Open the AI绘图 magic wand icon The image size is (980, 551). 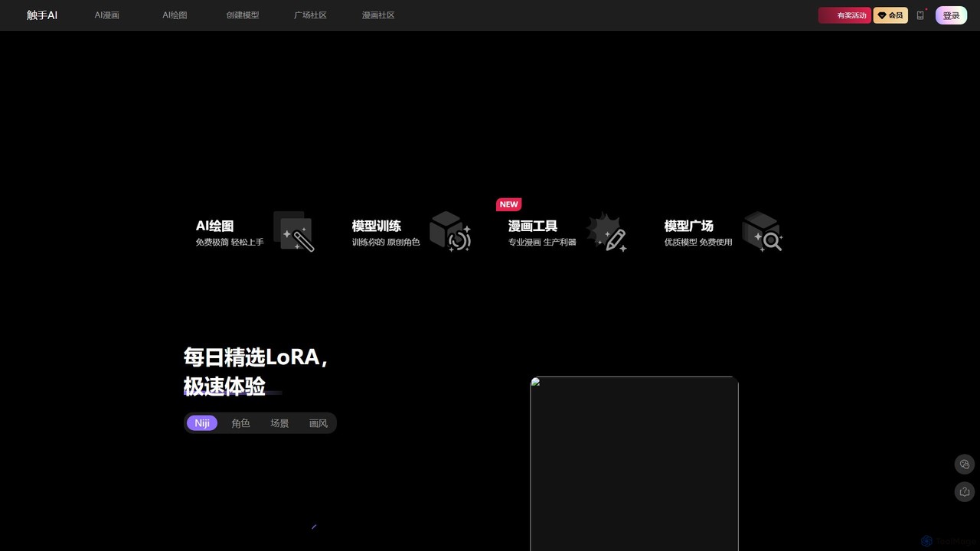(294, 231)
